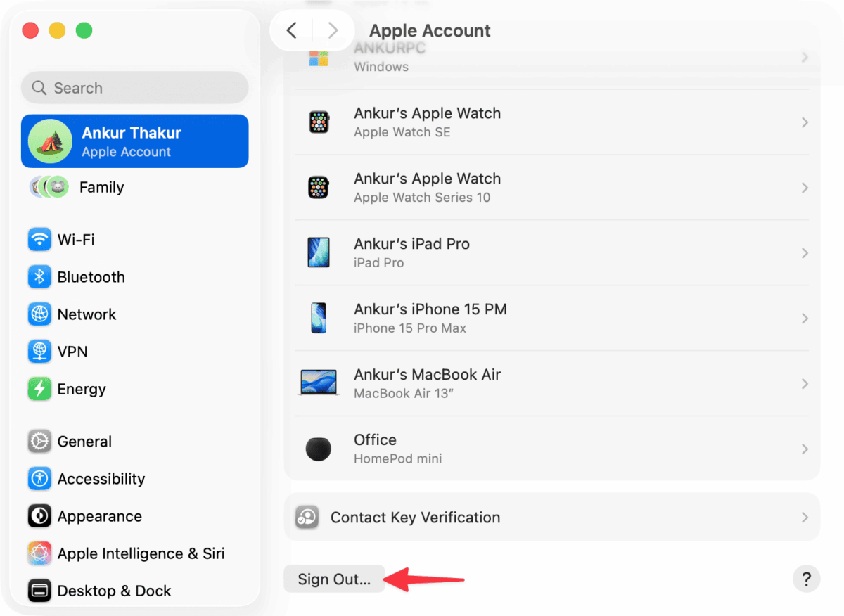Click the iPad Pro device icon

pos(319,252)
